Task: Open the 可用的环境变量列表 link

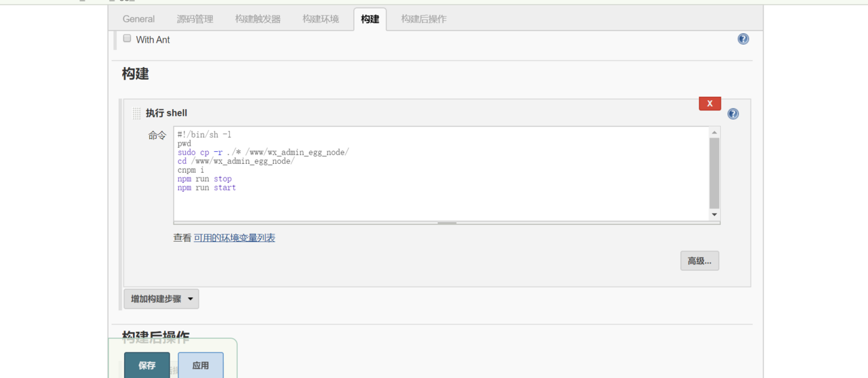Action: [234, 238]
